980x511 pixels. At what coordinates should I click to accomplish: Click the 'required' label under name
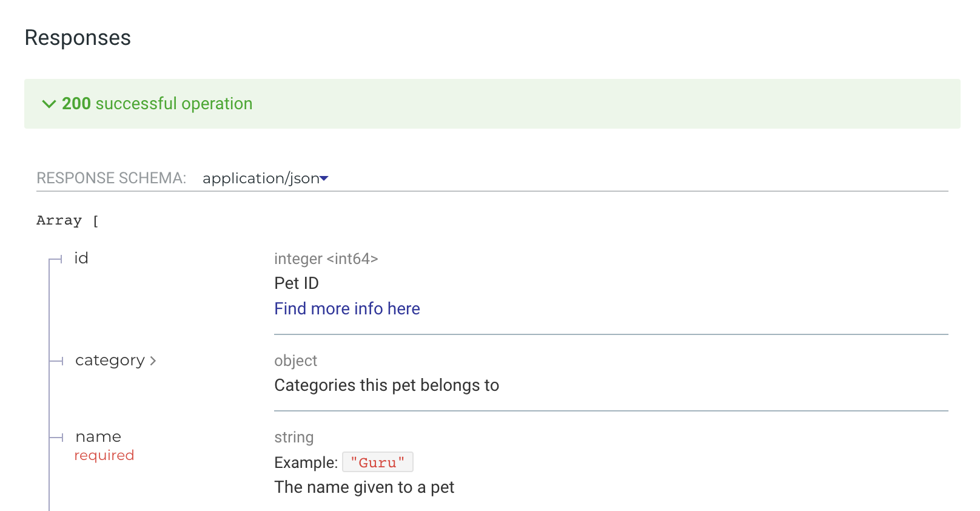click(104, 455)
